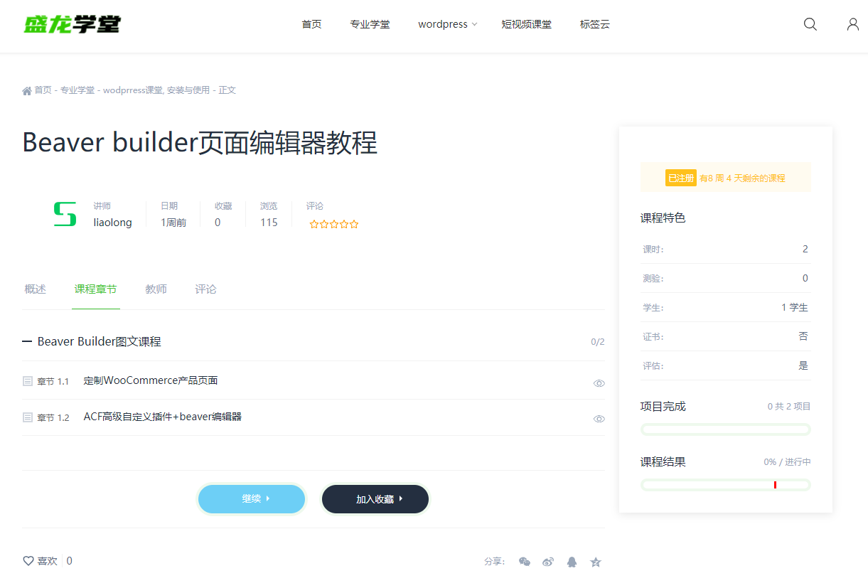Screen dimensions: 868x588
Task: Click the document icon for 章节 1.1
Action: tap(28, 381)
